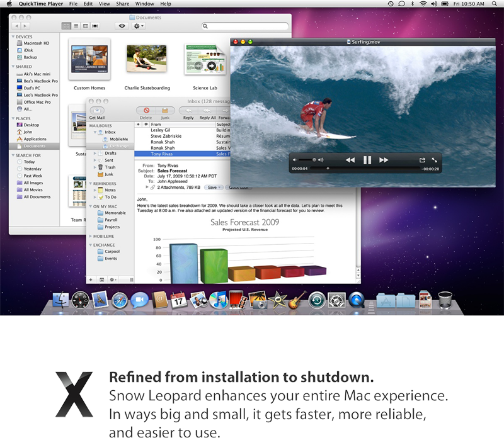The width and height of the screenshot is (504, 438).
Task: Enter full screen in QuickTime player
Action: (x=434, y=160)
